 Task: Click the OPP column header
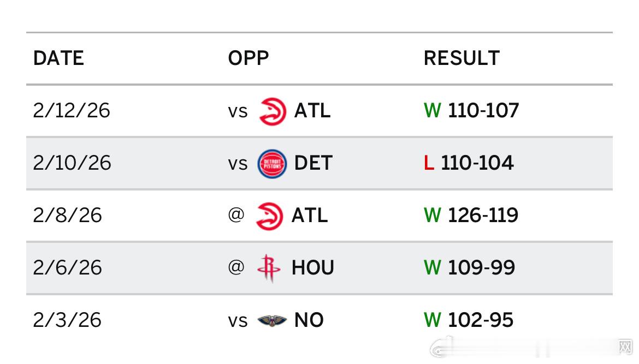pyautogui.click(x=248, y=58)
